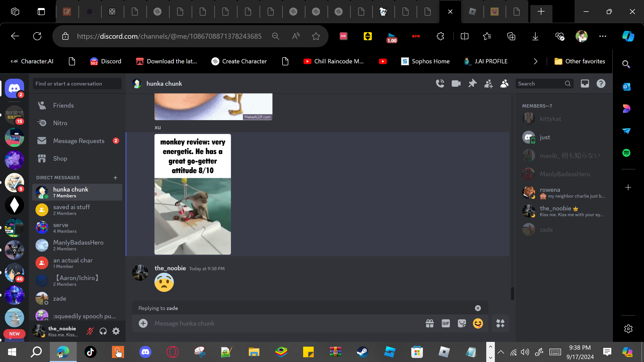This screenshot has height=362, width=644.
Task: Open the GIF picker
Action: 446,324
